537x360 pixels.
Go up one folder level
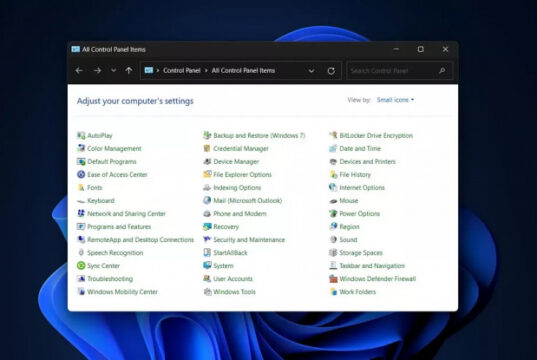129,71
